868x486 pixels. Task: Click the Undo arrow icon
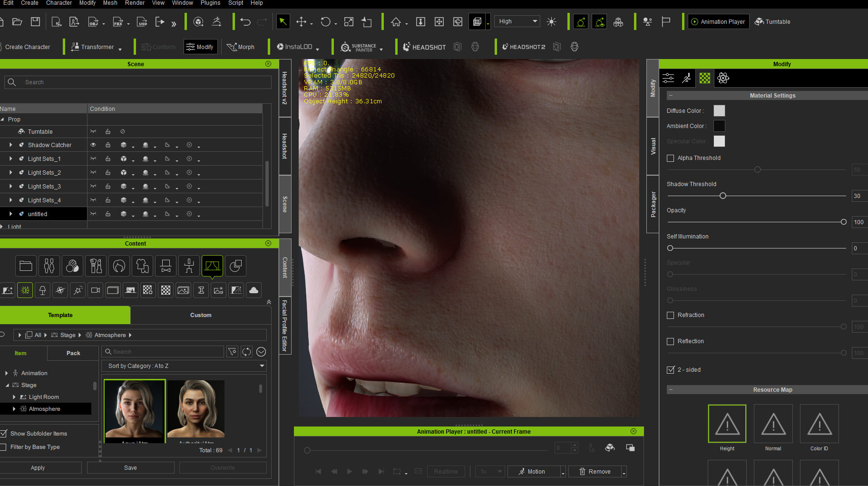(x=245, y=21)
